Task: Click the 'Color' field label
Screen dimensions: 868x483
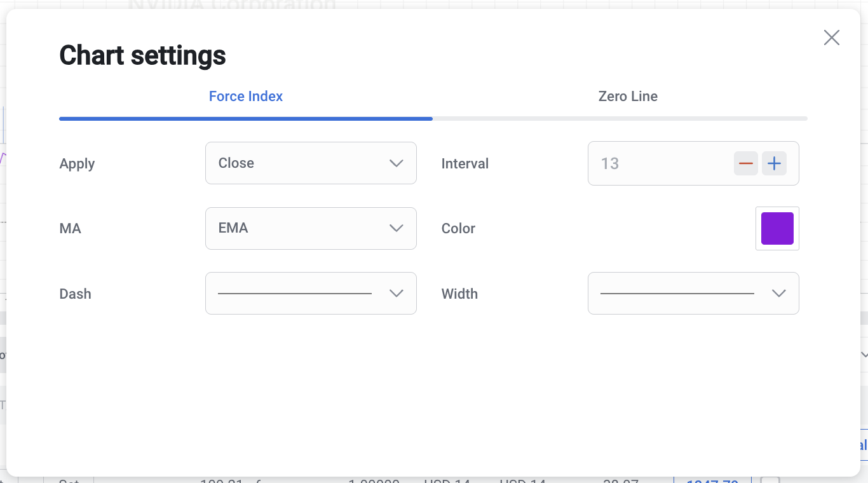Action: click(458, 229)
